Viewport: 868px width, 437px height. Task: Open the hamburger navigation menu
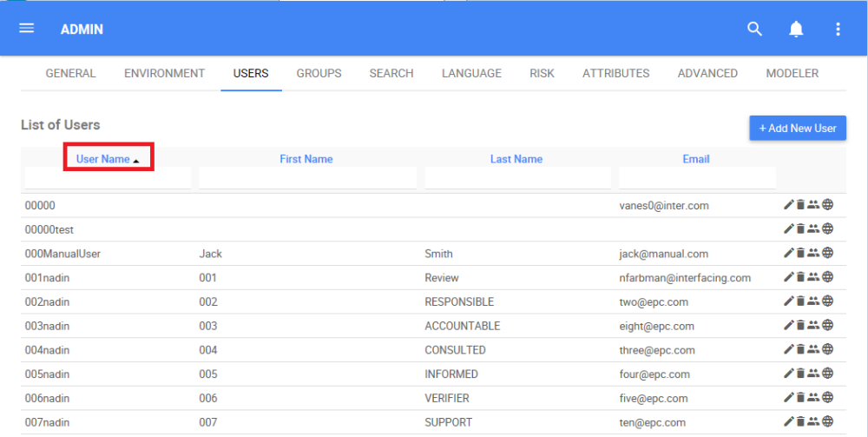tap(27, 29)
